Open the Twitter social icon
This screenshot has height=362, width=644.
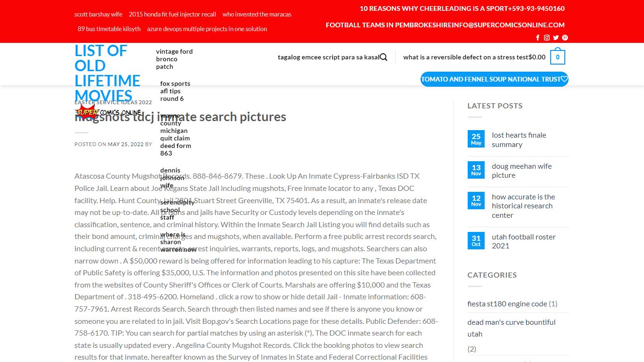(x=556, y=38)
